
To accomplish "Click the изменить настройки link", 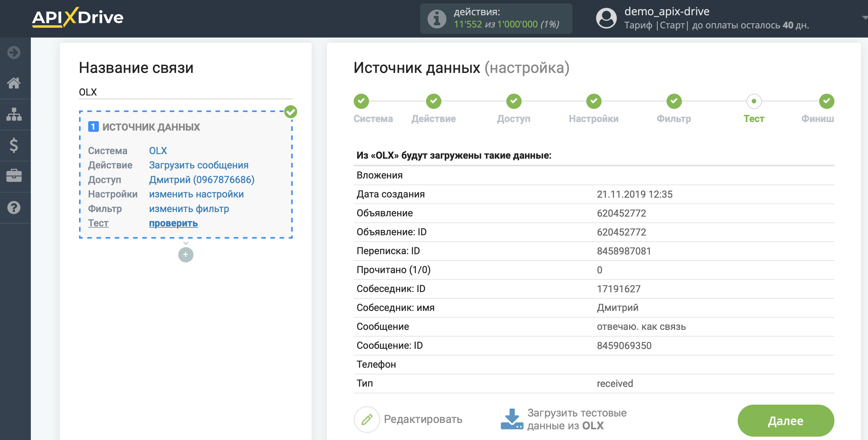I will click(197, 194).
